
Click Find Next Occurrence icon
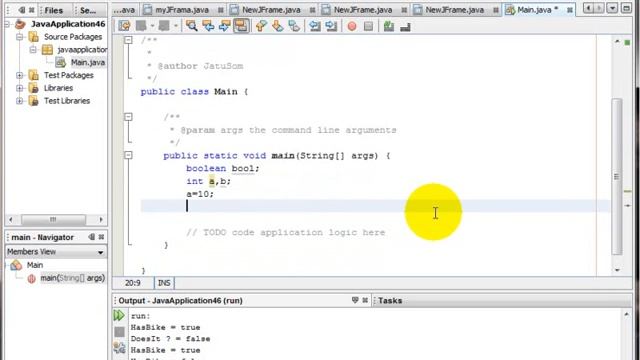[x=224, y=27]
